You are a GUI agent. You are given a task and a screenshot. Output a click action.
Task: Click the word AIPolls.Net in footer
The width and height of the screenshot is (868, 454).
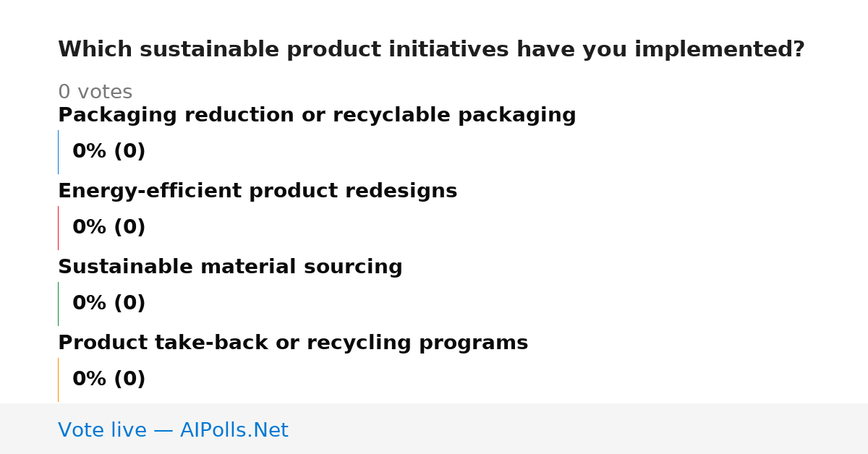[x=234, y=430]
